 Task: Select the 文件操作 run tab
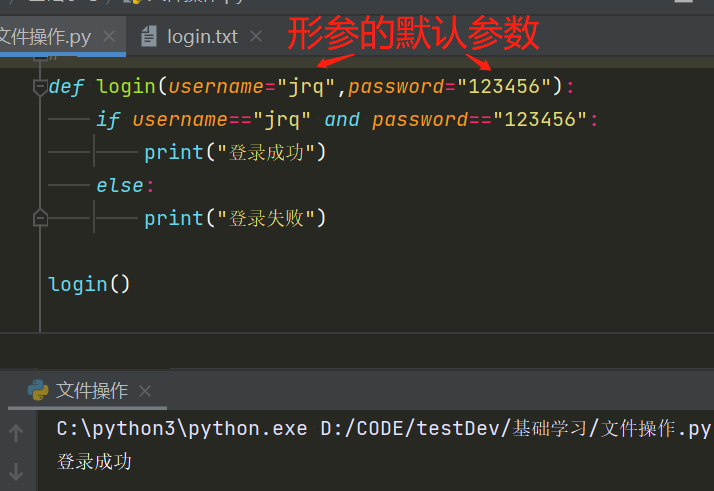coord(92,390)
